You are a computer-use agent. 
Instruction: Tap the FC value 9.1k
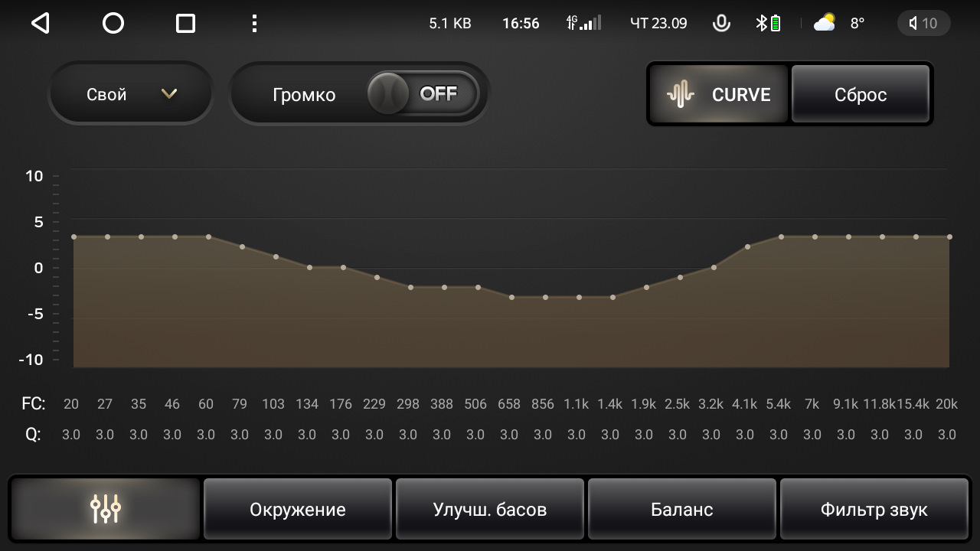pos(846,404)
